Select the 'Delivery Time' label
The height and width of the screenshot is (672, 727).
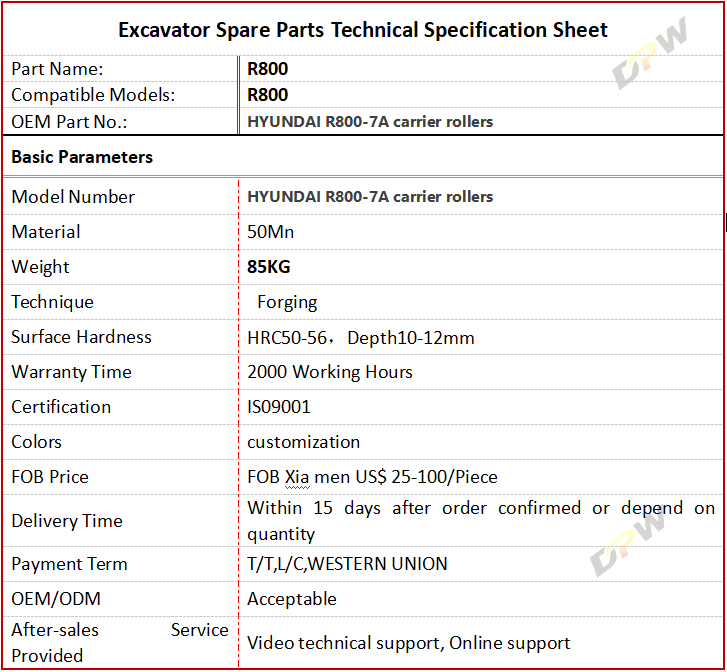click(67, 521)
